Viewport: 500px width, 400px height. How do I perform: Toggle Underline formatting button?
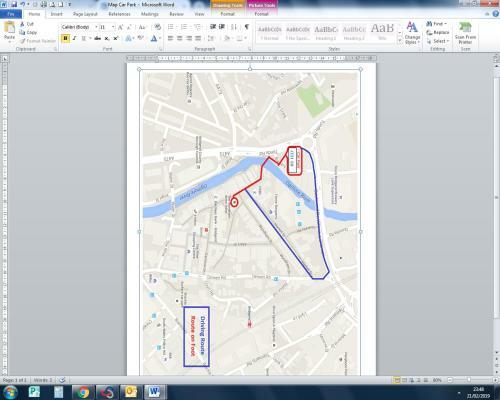[x=83, y=39]
